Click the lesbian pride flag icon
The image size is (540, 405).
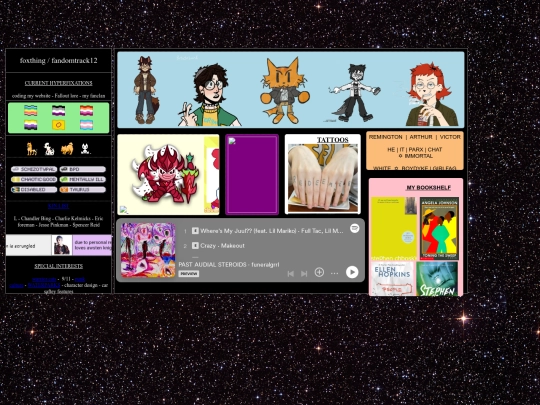(86, 111)
